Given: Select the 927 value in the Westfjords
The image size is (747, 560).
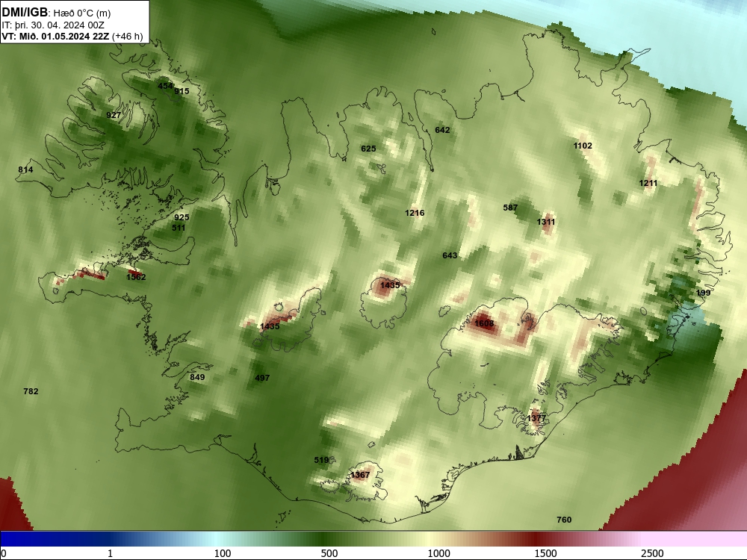Looking at the screenshot, I should [114, 115].
